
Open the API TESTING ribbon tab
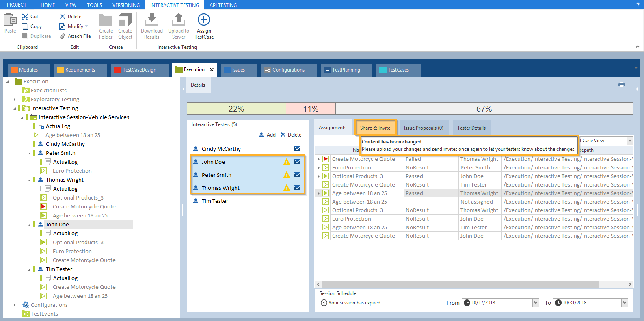point(223,5)
